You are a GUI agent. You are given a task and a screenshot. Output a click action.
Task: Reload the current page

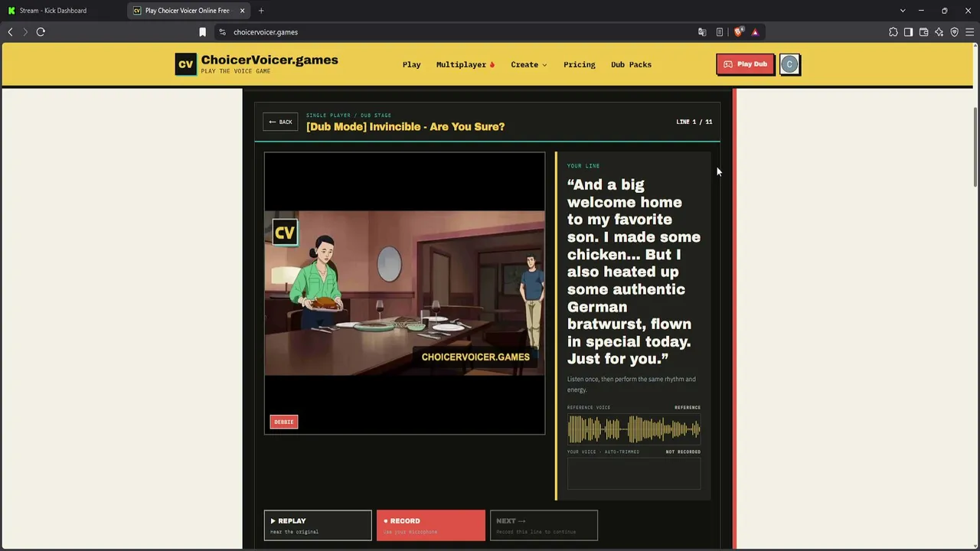[41, 32]
